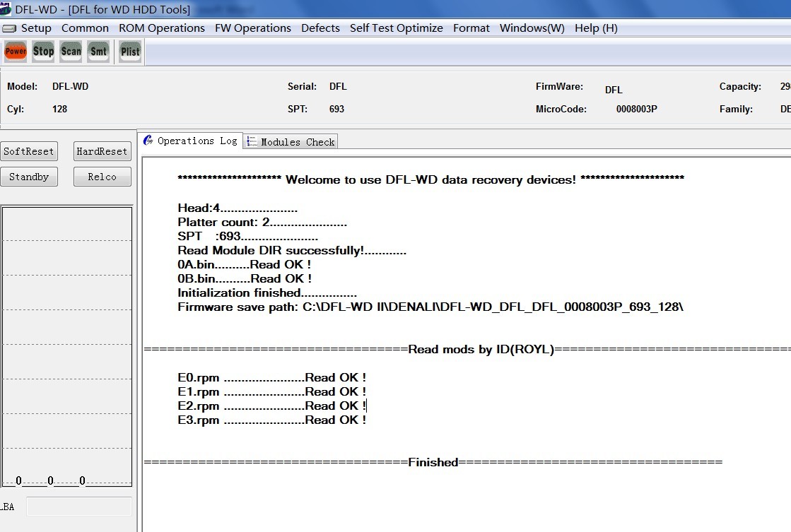Click the E0.rpm Read OK log line
Screen dimensions: 791x532
pos(272,378)
